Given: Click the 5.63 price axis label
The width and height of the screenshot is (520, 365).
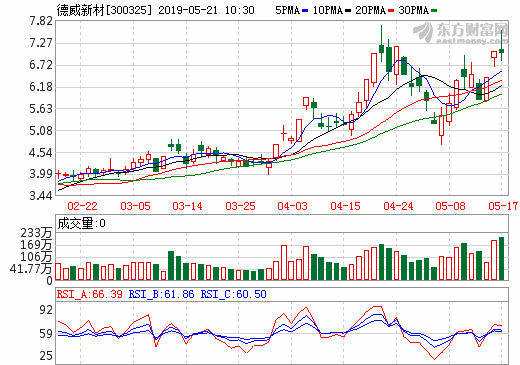Looking at the screenshot, I should tap(41, 109).
